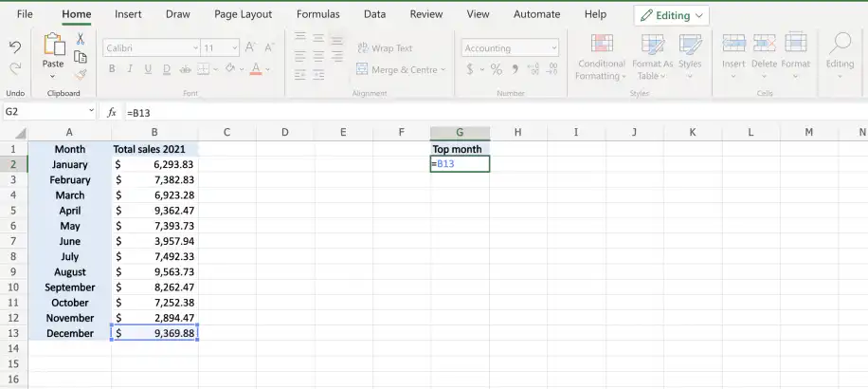868x389 pixels.
Task: Click the Cut scissors icon
Action: [81, 39]
